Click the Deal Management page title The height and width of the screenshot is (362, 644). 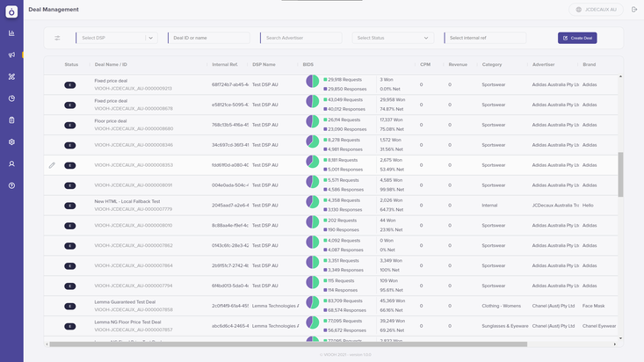[54, 10]
